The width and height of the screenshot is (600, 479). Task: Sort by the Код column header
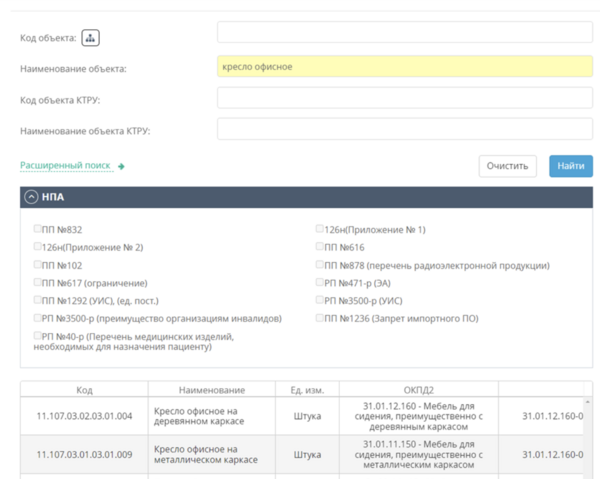tap(84, 390)
